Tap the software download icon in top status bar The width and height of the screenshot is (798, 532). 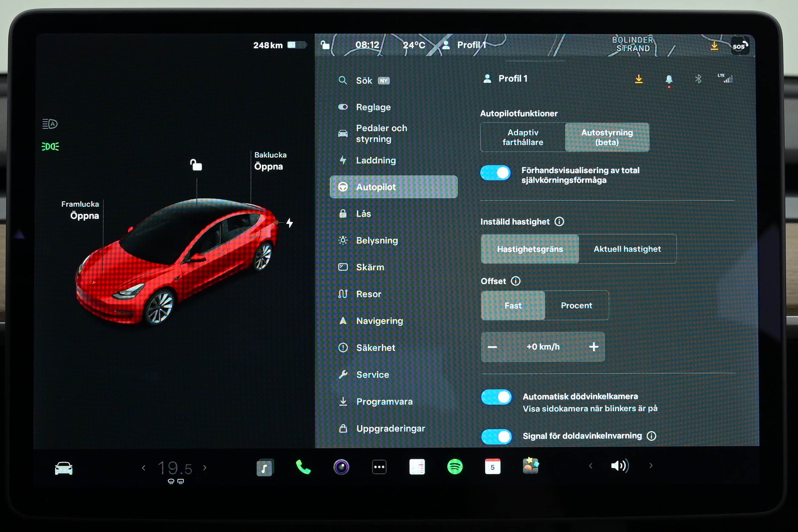coord(714,45)
